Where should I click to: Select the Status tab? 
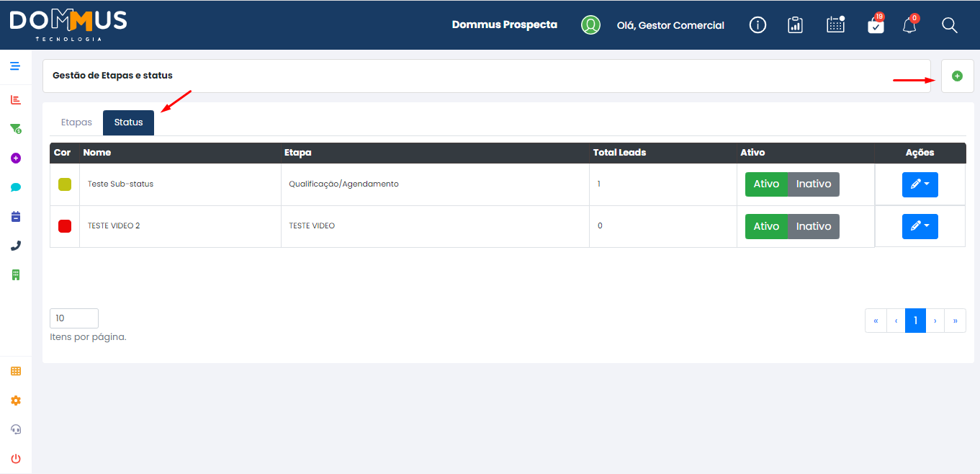pyautogui.click(x=128, y=122)
